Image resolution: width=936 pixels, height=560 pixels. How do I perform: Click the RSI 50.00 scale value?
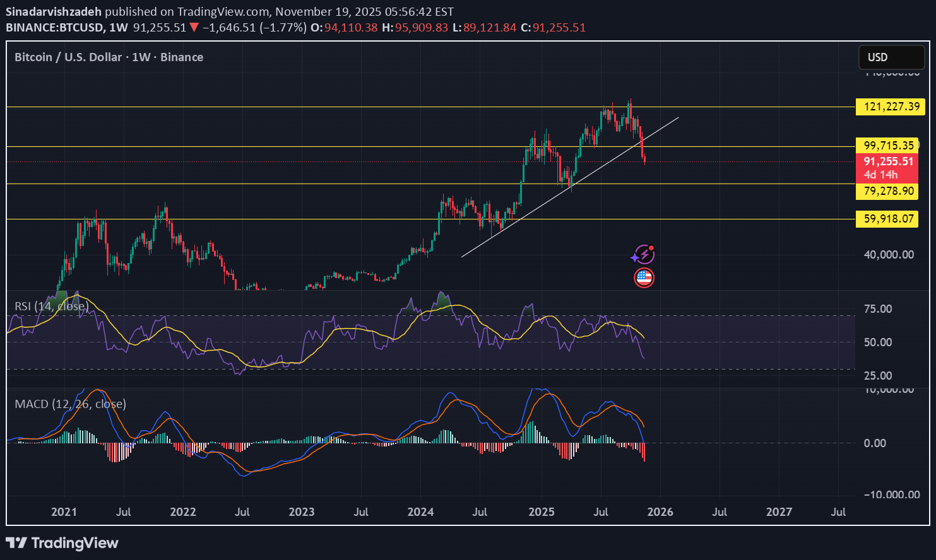878,342
